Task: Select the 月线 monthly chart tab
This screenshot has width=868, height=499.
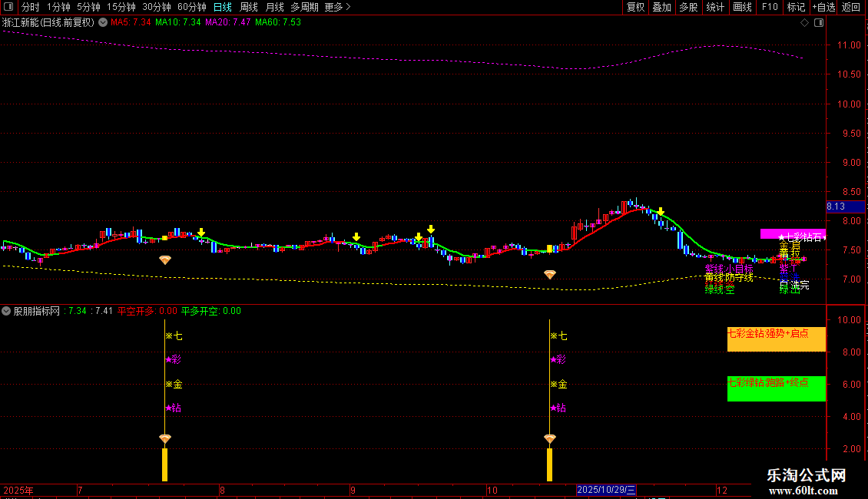Action: [x=274, y=7]
